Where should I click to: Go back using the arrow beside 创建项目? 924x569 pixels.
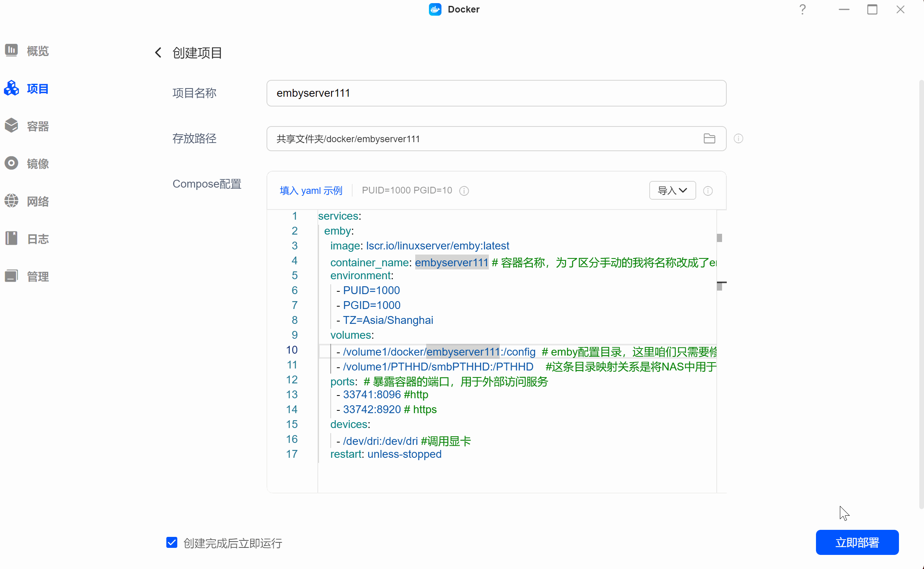158,52
